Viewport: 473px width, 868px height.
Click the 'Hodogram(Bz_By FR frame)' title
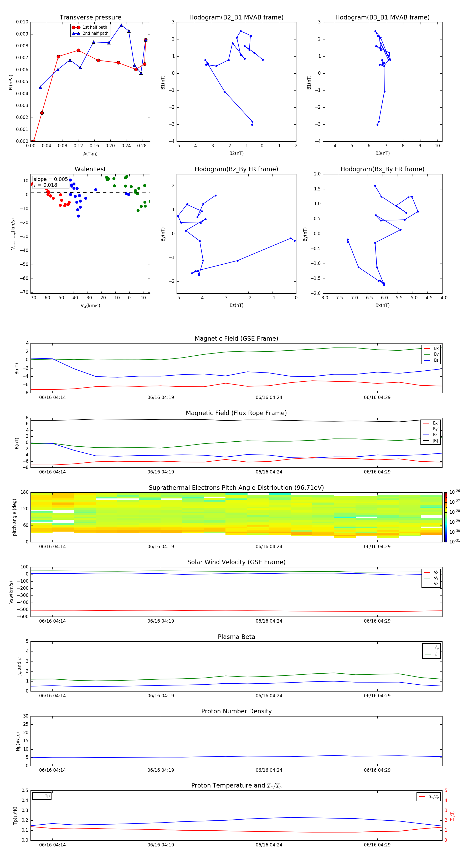pyautogui.click(x=236, y=169)
